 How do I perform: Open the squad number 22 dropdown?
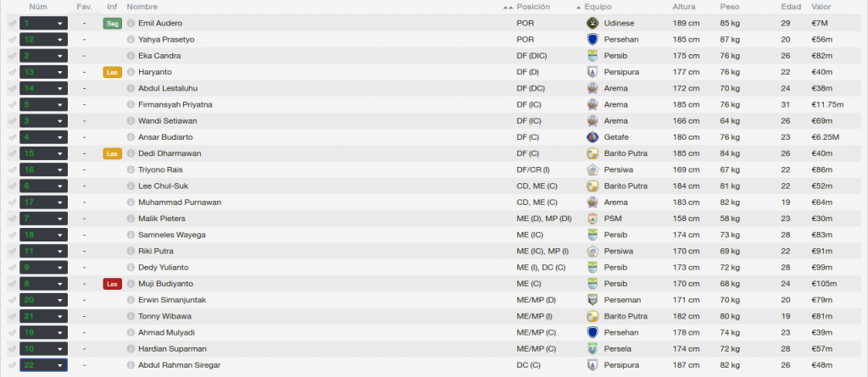pyautogui.click(x=44, y=365)
